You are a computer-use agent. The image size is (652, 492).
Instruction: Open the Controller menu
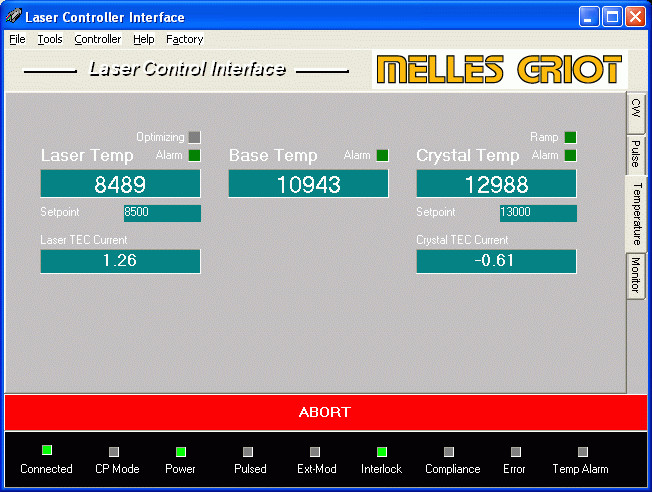[x=98, y=39]
